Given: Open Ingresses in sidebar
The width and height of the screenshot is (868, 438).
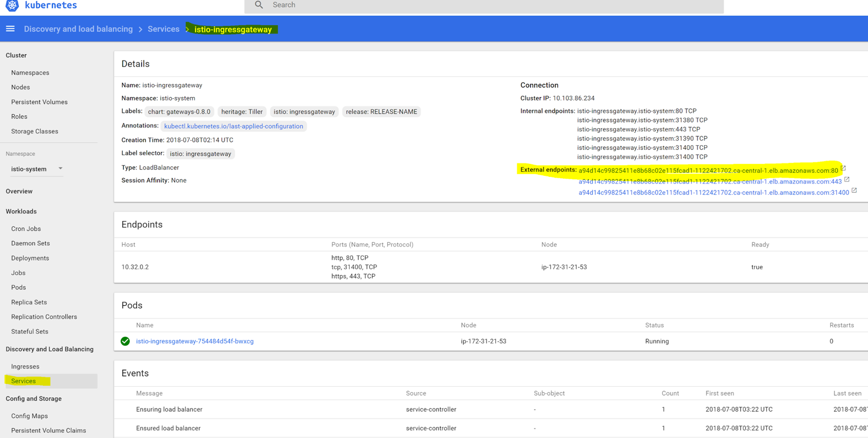Looking at the screenshot, I should (25, 367).
